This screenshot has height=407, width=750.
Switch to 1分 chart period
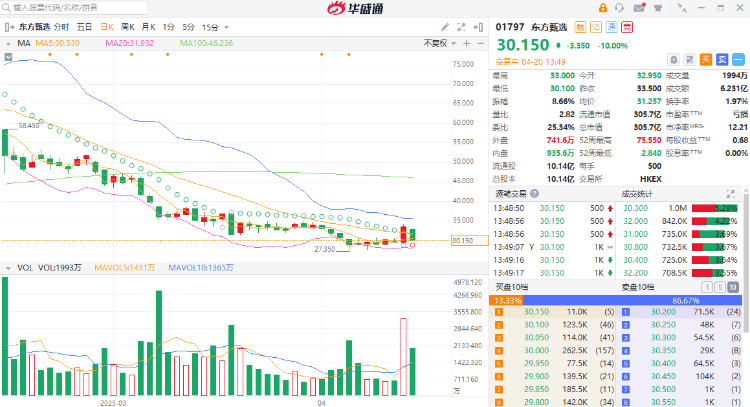[x=168, y=27]
